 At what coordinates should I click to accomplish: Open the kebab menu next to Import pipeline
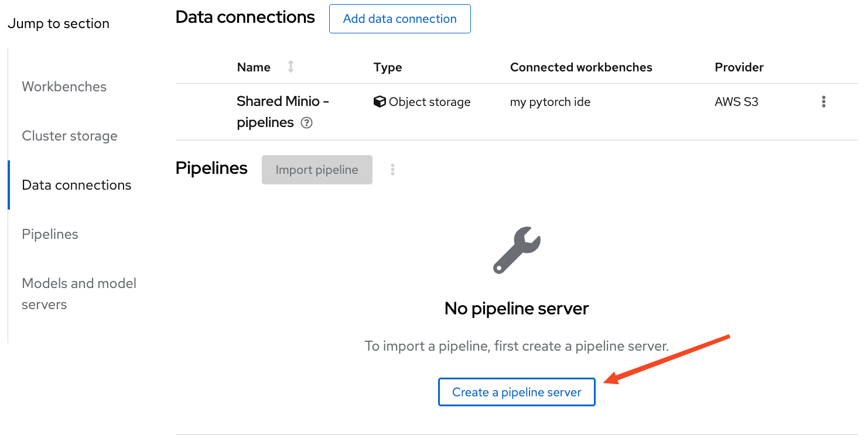pyautogui.click(x=392, y=170)
